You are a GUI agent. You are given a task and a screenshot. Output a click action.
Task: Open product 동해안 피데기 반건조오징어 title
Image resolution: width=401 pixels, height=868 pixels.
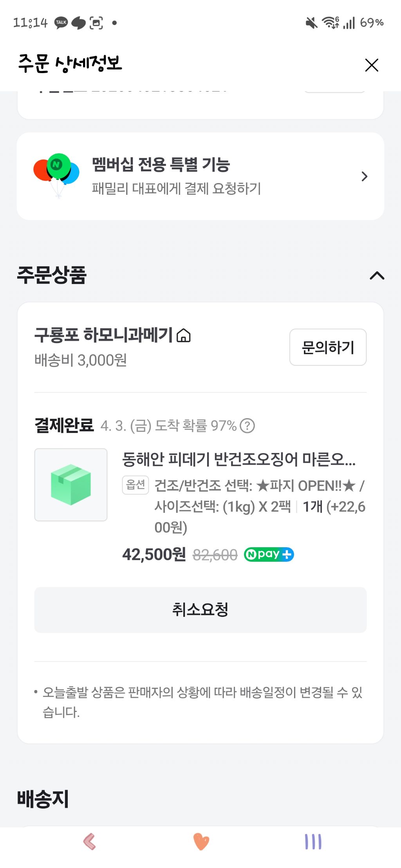pyautogui.click(x=238, y=459)
